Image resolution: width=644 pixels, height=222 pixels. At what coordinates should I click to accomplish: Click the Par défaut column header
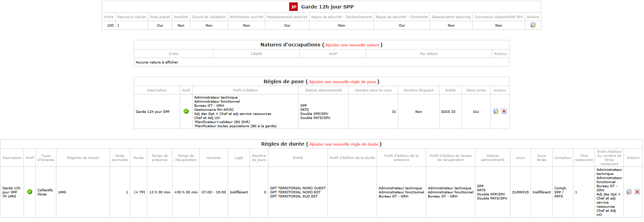pos(429,54)
